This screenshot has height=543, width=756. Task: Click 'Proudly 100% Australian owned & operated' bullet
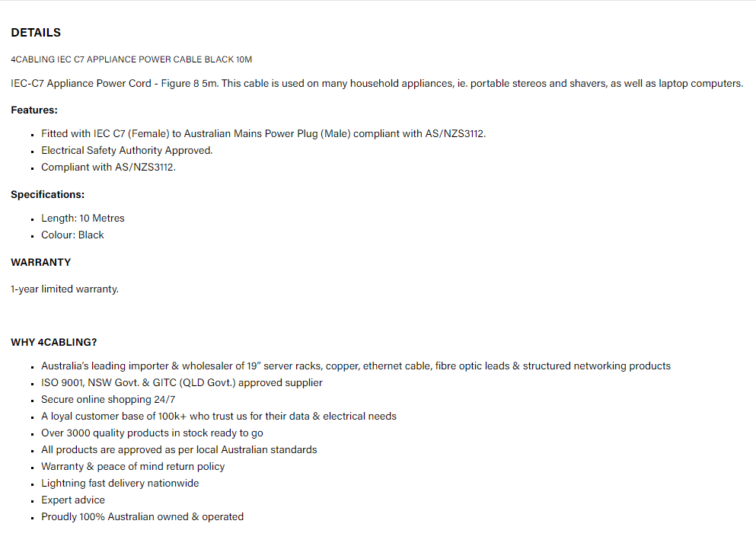(x=142, y=516)
